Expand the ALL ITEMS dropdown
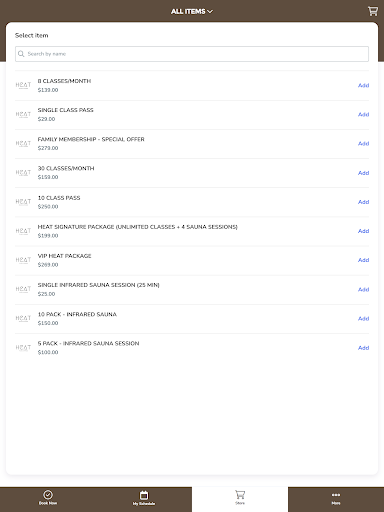The image size is (384, 512). [x=192, y=11]
